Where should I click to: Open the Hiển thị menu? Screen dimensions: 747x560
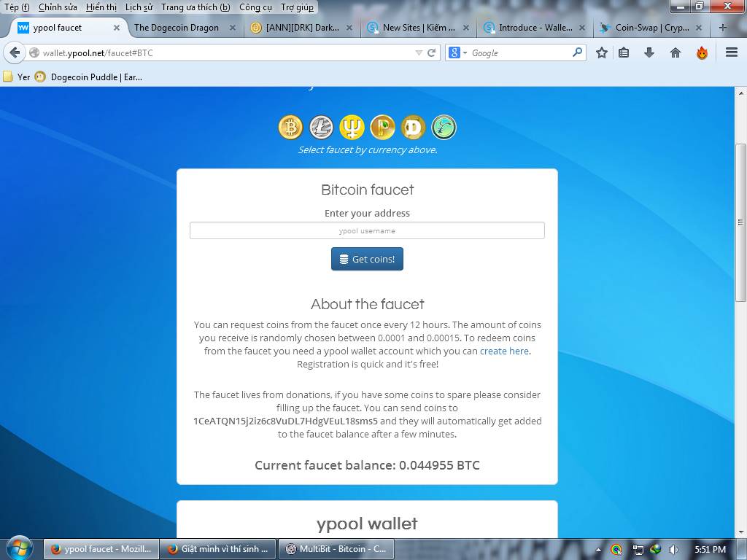(x=101, y=7)
